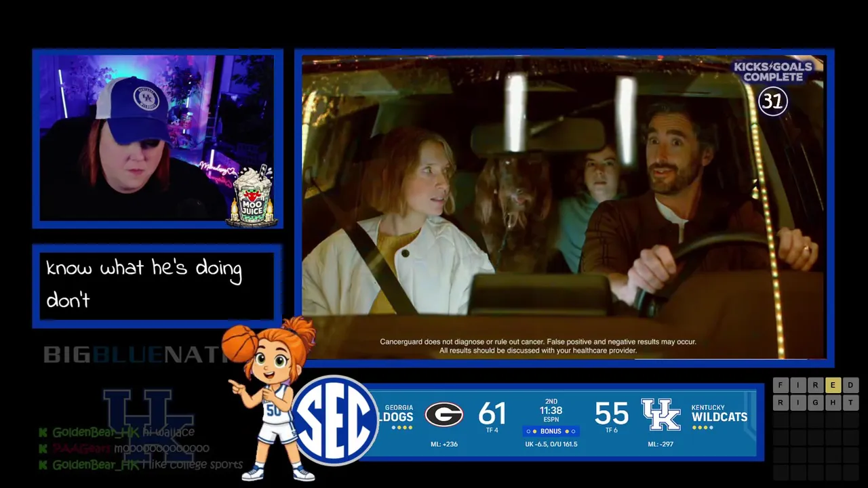Click the Kentucky UK logo on scoreboard
868x488 pixels.
[660, 414]
